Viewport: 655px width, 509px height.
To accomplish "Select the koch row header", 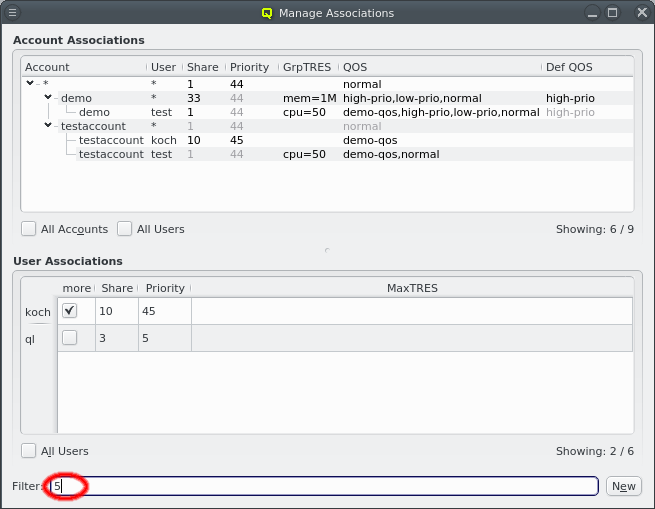I will 38,312.
